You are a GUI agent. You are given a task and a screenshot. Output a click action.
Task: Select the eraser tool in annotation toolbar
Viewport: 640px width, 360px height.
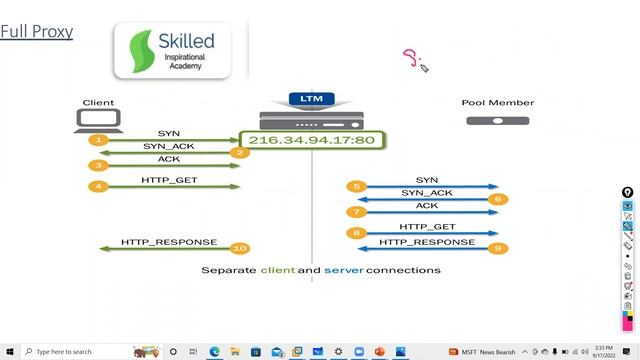(x=627, y=246)
